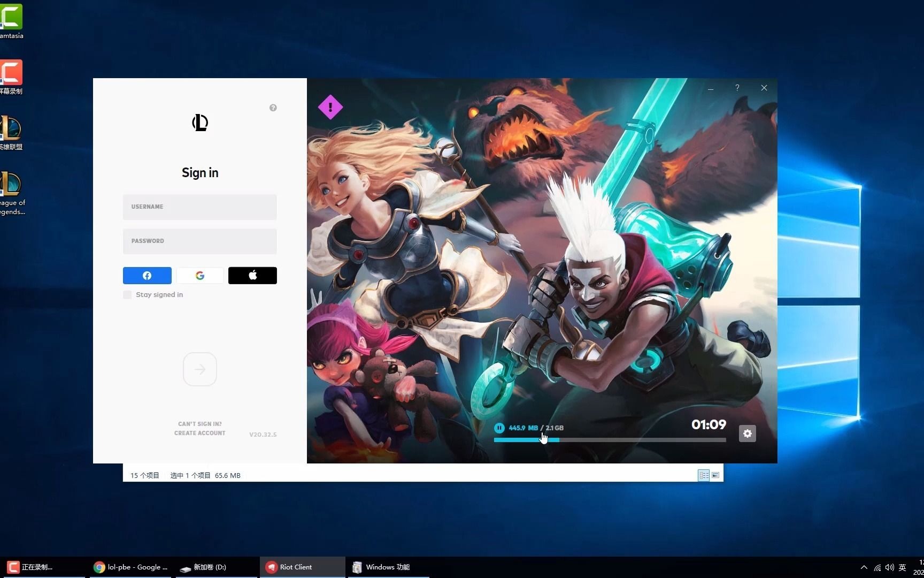This screenshot has width=924, height=578.
Task: Click the 英 input language indicator
Action: click(903, 567)
